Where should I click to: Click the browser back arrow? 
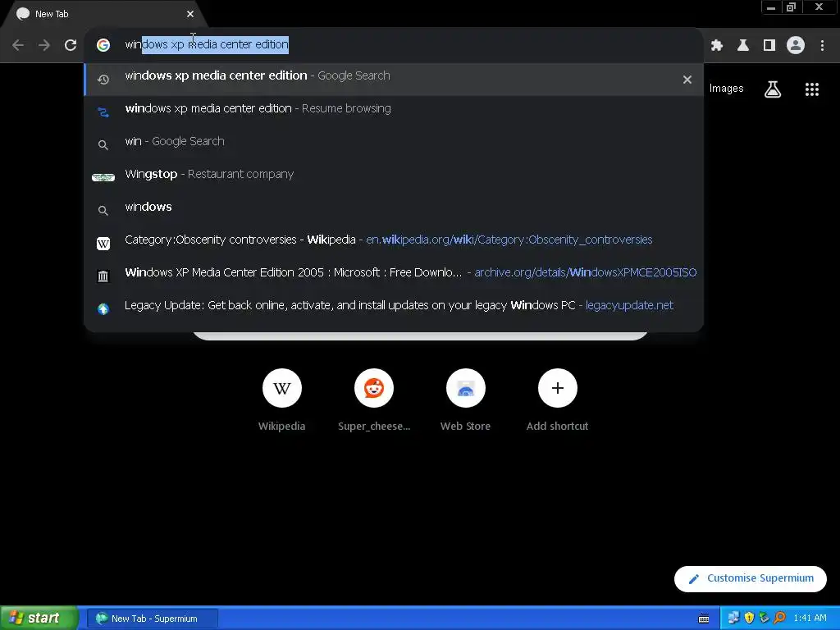click(x=18, y=45)
